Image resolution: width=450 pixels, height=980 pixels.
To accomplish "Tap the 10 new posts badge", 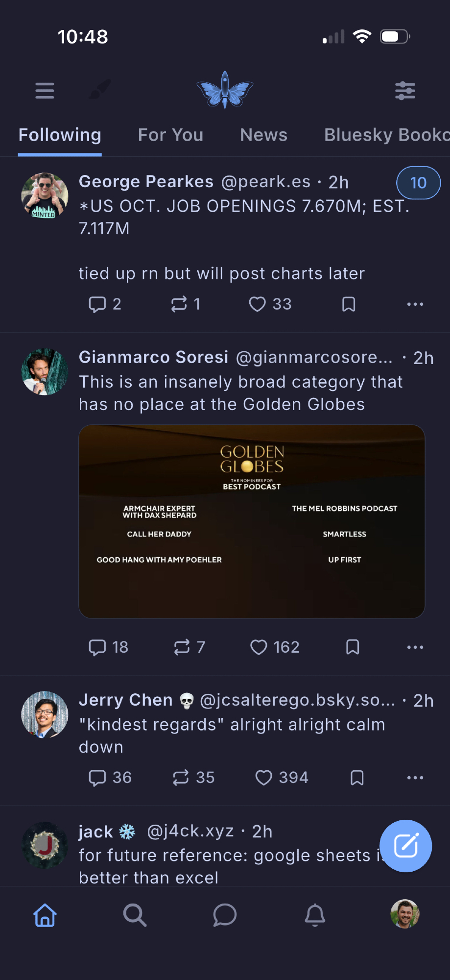I will (418, 183).
